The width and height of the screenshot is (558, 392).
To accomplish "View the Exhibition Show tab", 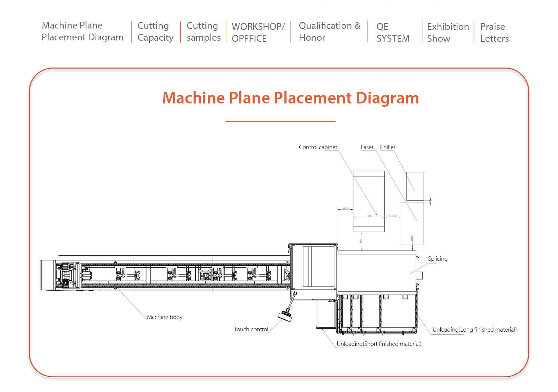I will pyautogui.click(x=448, y=32).
